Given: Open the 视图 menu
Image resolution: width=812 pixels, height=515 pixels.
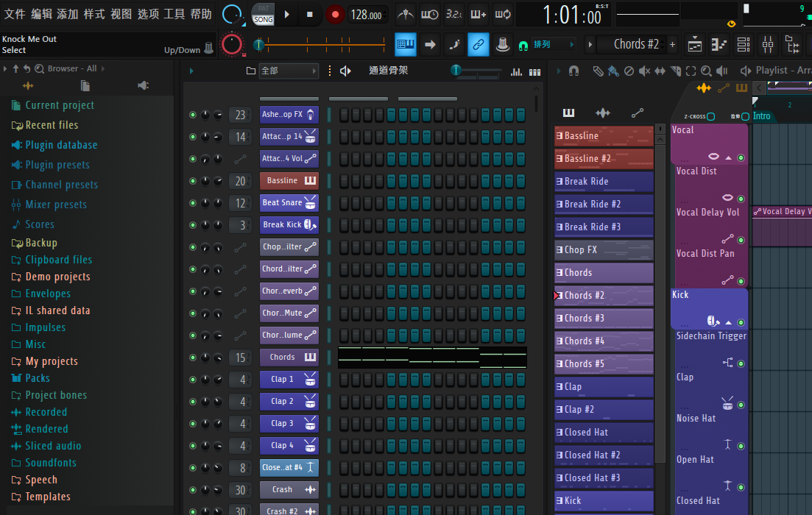Looking at the screenshot, I should click(x=121, y=14).
